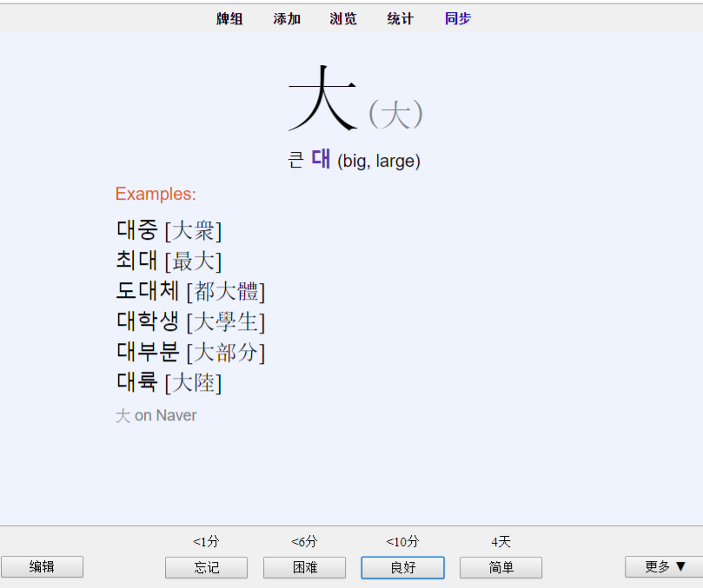The image size is (703, 588).
Task: Click the <10分 interval label
Action: pos(402,542)
